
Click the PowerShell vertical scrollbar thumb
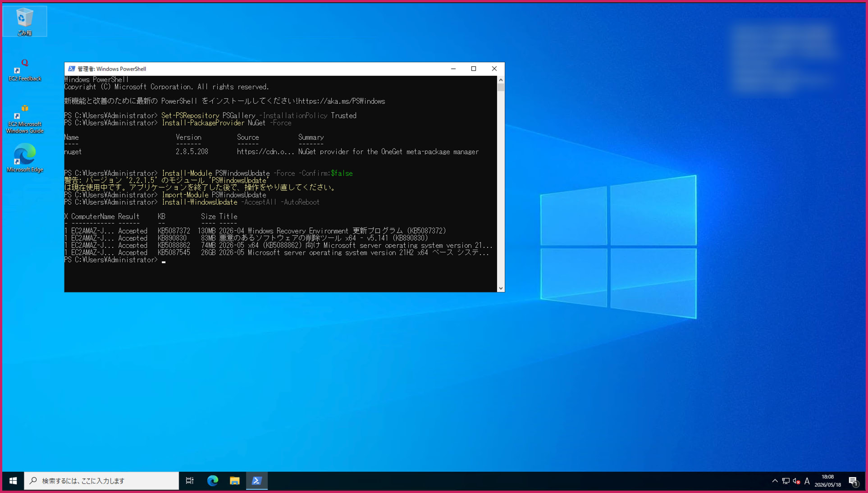click(501, 87)
